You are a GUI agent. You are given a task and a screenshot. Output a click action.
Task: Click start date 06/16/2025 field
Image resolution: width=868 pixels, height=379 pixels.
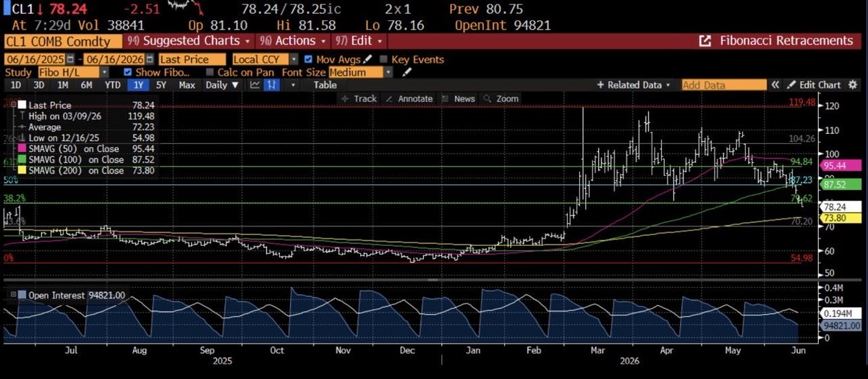click(35, 59)
